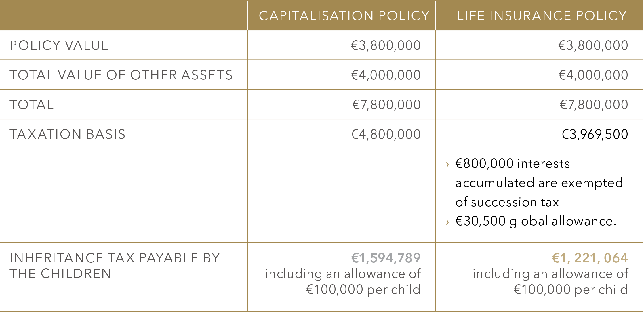Click the Life Insurance Policy column header
The height and width of the screenshot is (313, 644).
point(542,16)
